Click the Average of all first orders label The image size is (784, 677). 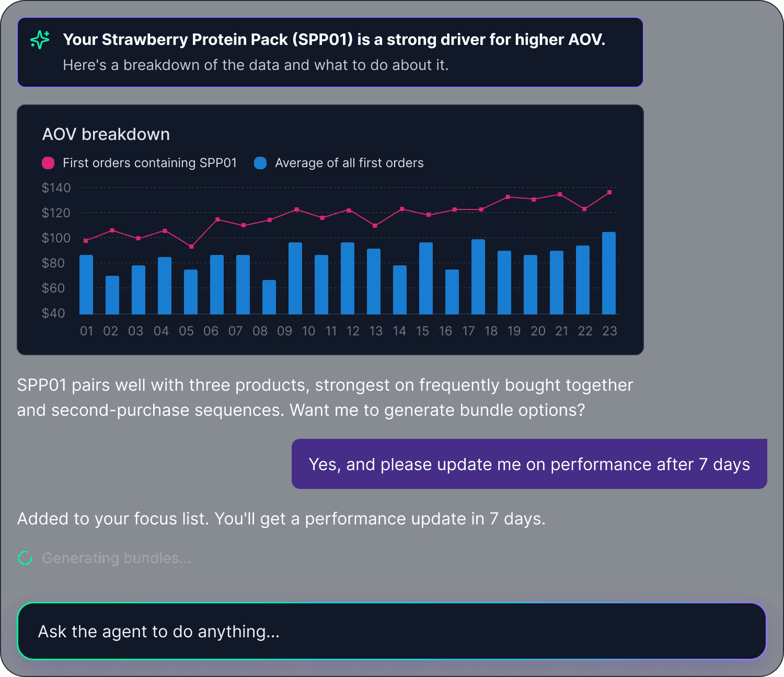click(349, 163)
